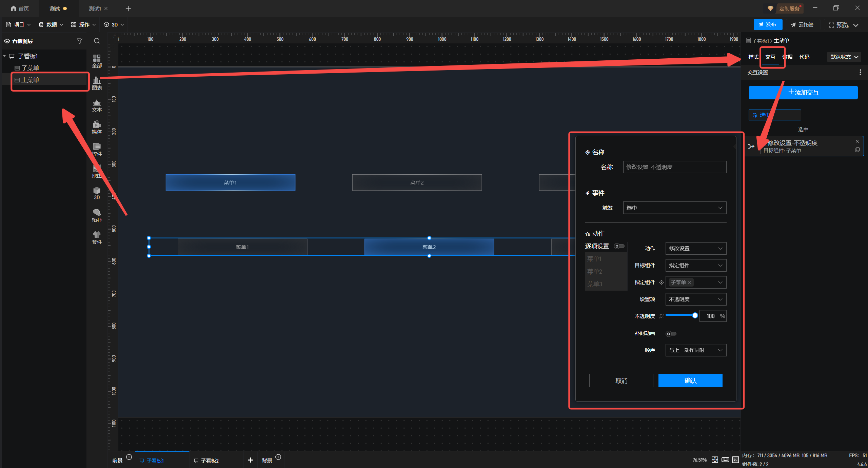This screenshot has width=868, height=468.
Task: Open the 套件 kit components category
Action: point(97,237)
